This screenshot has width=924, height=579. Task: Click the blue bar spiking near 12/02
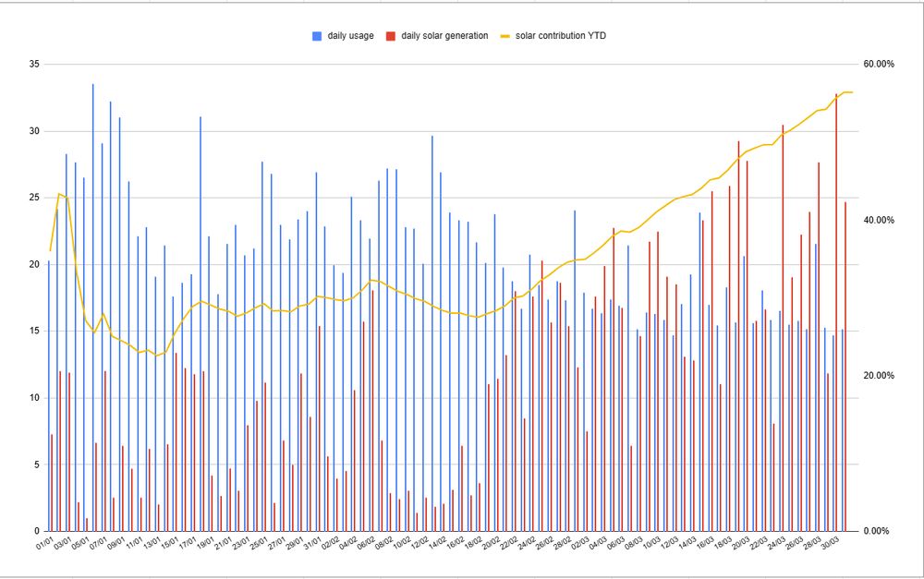(433, 277)
